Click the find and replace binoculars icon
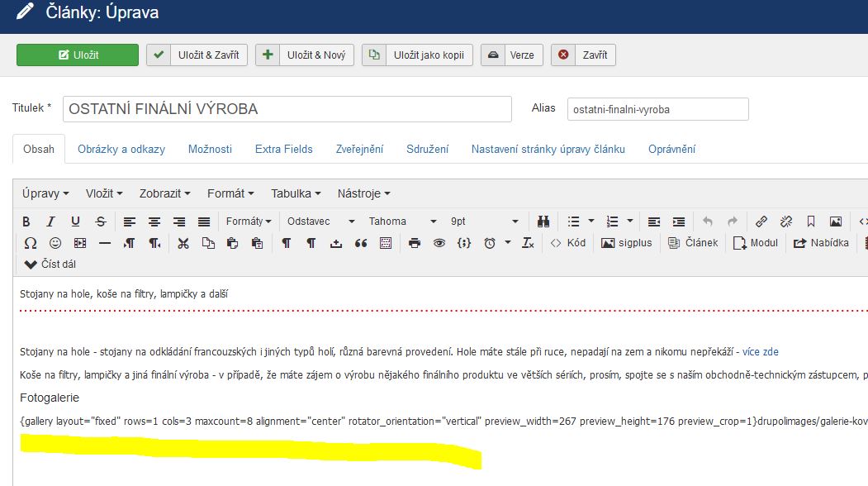 pyautogui.click(x=543, y=222)
